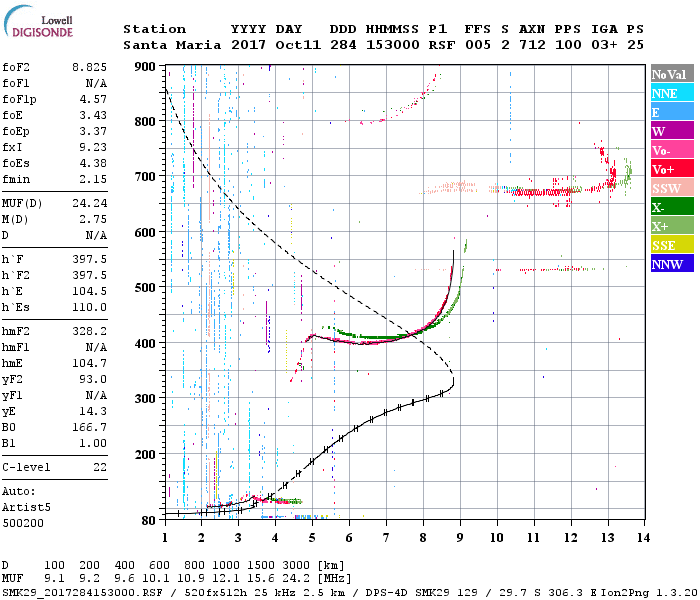The height and width of the screenshot is (600, 700).
Task: Click the yF2 value 93.0
Action: (93, 379)
